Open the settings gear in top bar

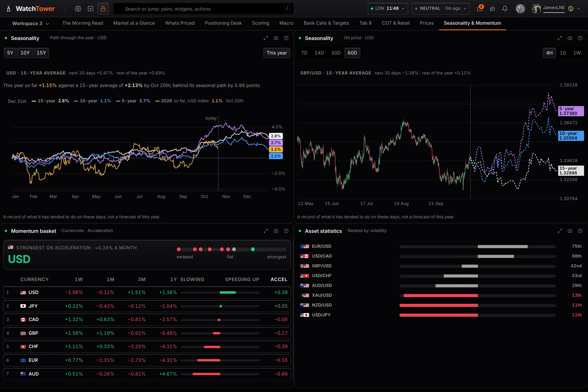[78, 9]
